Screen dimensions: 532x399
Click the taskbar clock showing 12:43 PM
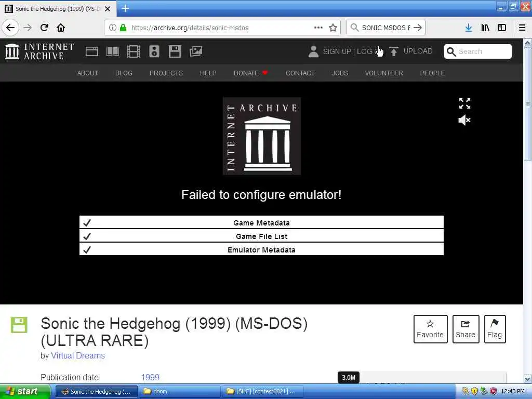click(513, 392)
